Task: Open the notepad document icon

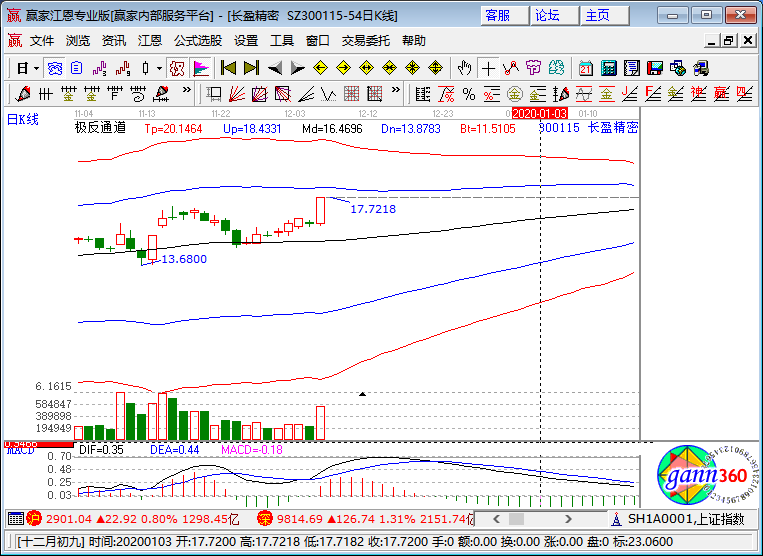Action: point(632,68)
